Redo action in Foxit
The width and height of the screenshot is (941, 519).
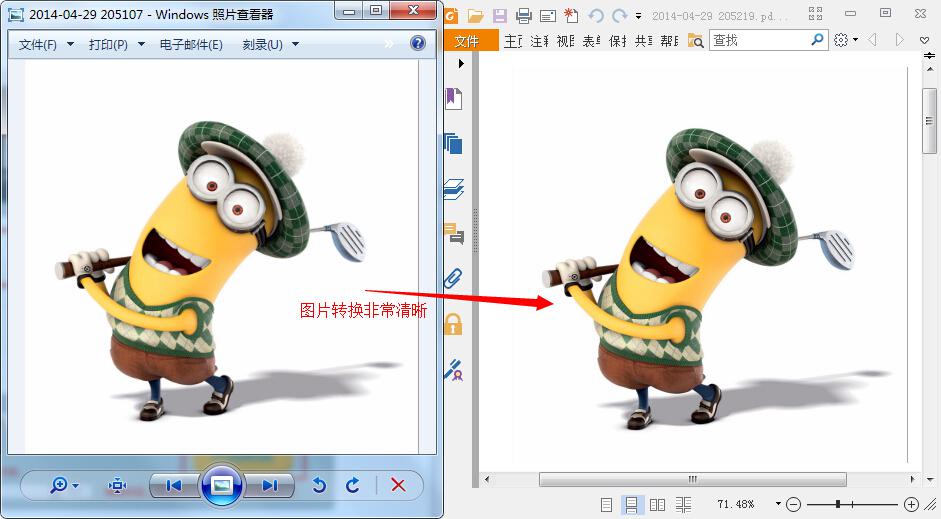tap(619, 16)
